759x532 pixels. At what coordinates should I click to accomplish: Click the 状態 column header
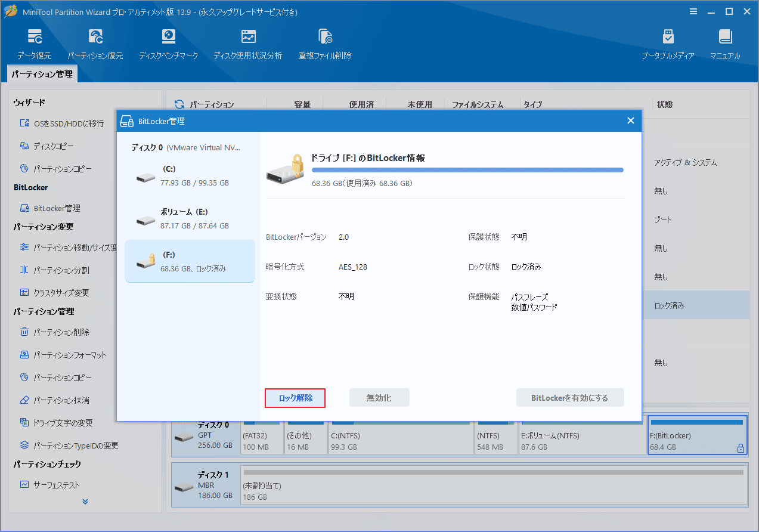tap(665, 104)
